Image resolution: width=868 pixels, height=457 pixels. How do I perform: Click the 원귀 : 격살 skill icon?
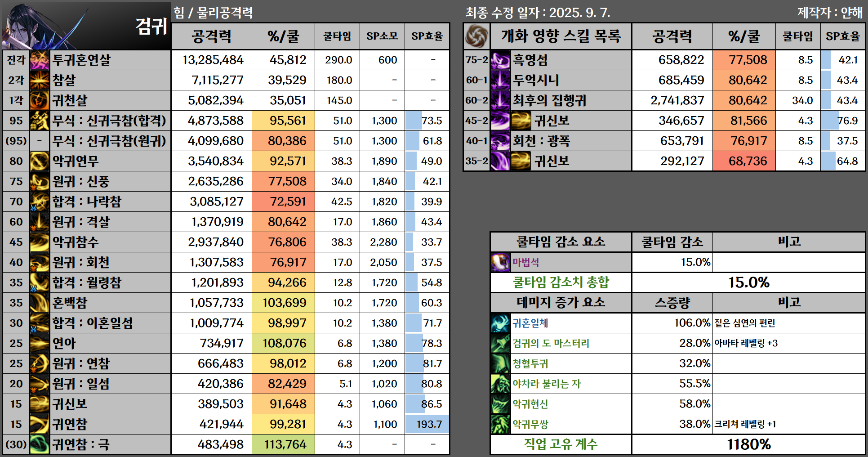tap(40, 222)
